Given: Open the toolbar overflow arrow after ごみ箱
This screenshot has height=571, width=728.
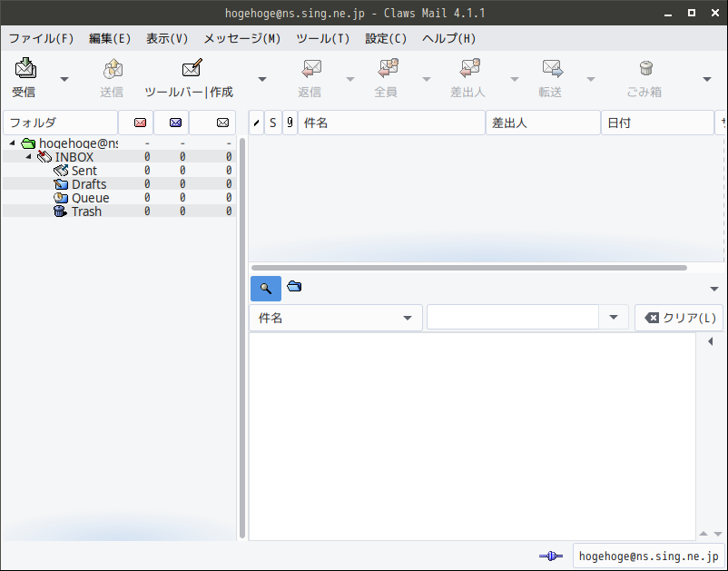Looking at the screenshot, I should point(707,79).
